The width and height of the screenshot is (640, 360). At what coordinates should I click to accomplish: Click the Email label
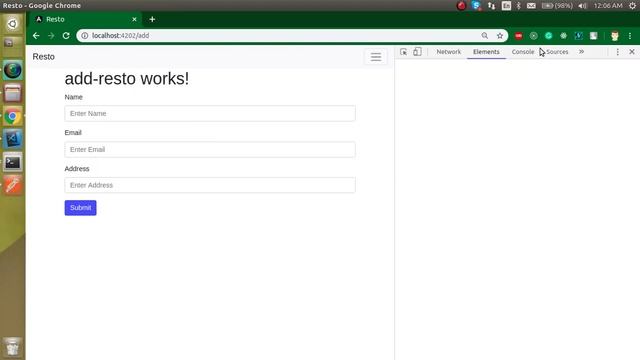73,133
